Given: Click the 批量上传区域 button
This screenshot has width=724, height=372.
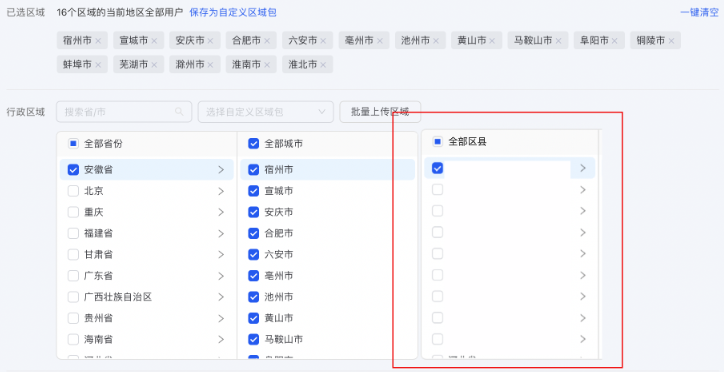Looking at the screenshot, I should pyautogui.click(x=380, y=112).
